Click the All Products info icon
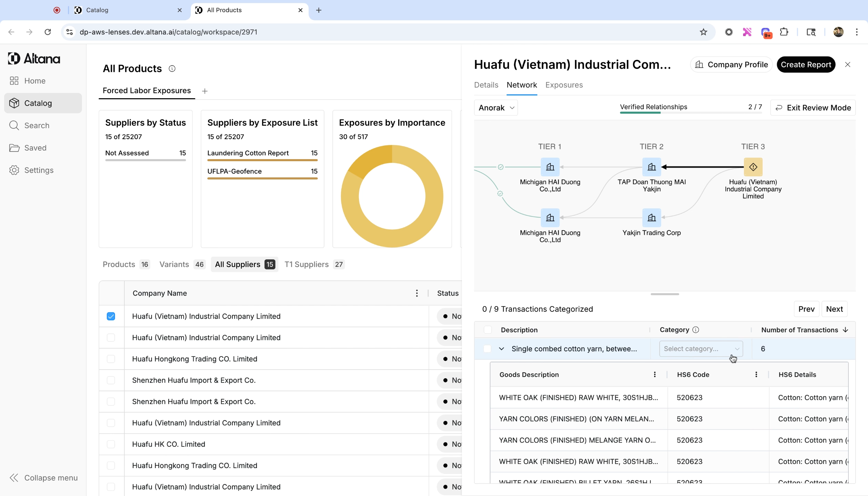 172,69
